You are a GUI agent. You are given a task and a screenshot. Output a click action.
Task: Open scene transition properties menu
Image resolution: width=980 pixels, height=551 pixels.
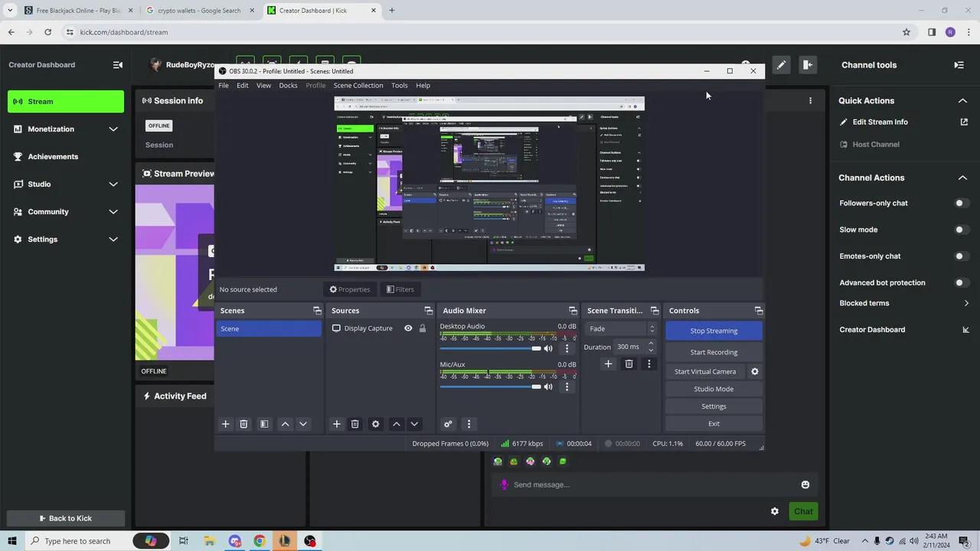648,364
